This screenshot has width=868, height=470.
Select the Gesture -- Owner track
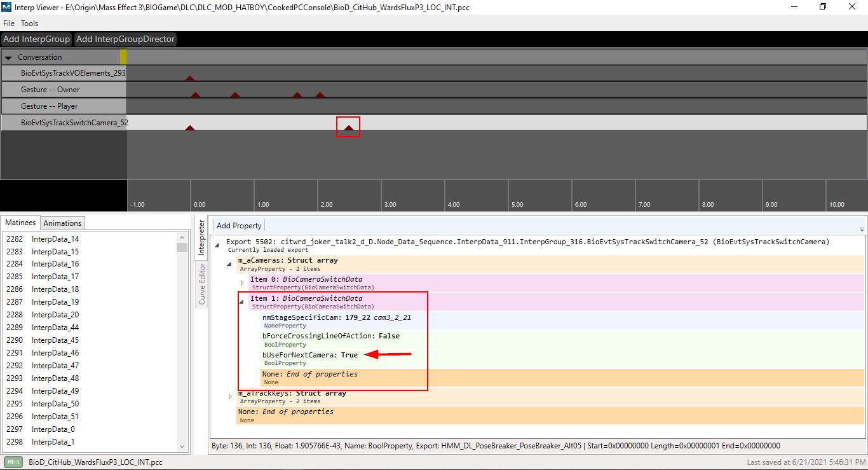point(64,90)
